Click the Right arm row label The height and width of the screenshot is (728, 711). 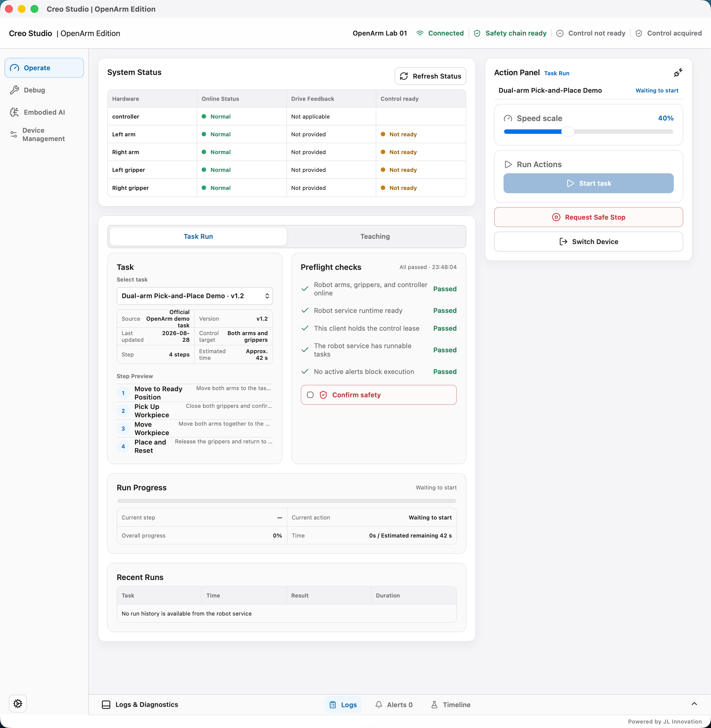coord(126,152)
